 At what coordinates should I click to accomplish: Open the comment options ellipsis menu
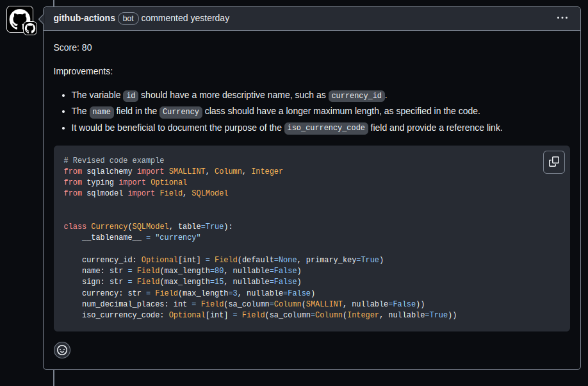pos(562,18)
